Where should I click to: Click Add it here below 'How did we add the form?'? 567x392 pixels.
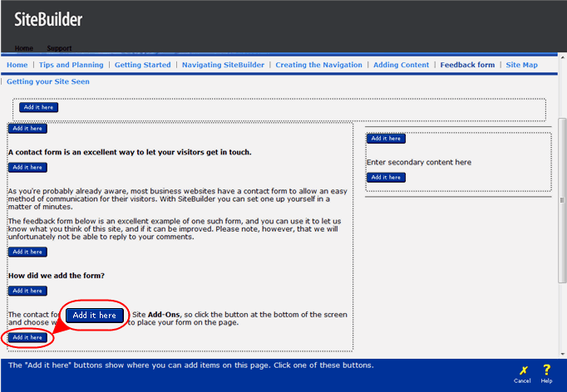27,291
